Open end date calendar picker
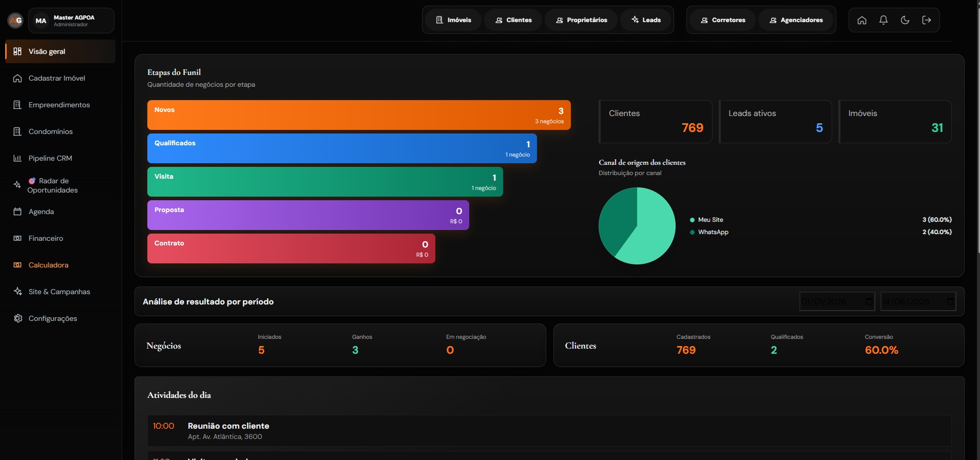The width and height of the screenshot is (980, 460). (x=950, y=301)
